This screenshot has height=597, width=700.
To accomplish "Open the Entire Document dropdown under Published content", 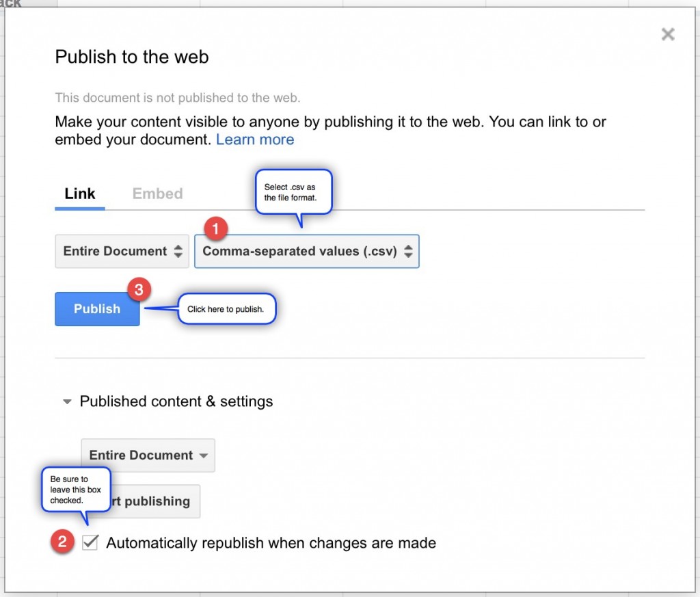I will pos(148,455).
